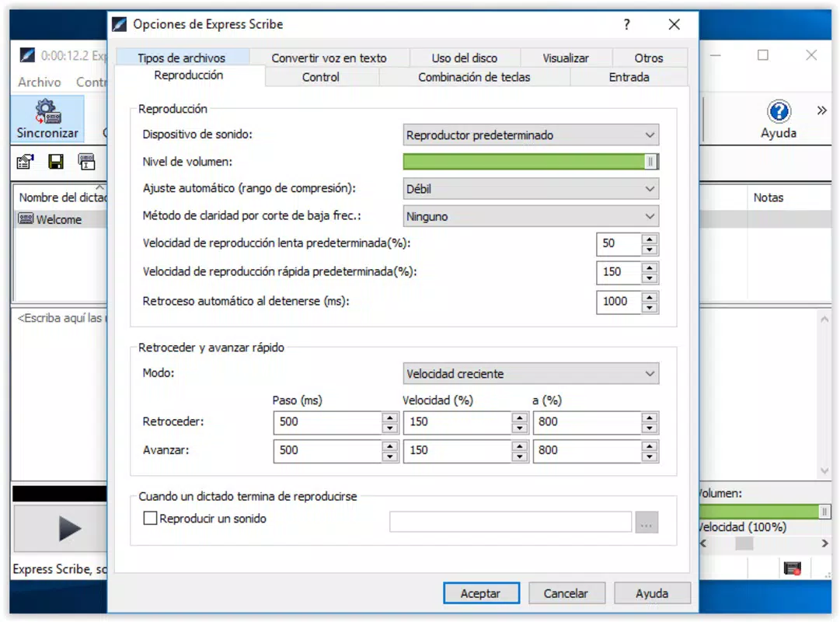The image size is (840, 622).
Task: Decrease fast playback speed value
Action: pos(650,278)
